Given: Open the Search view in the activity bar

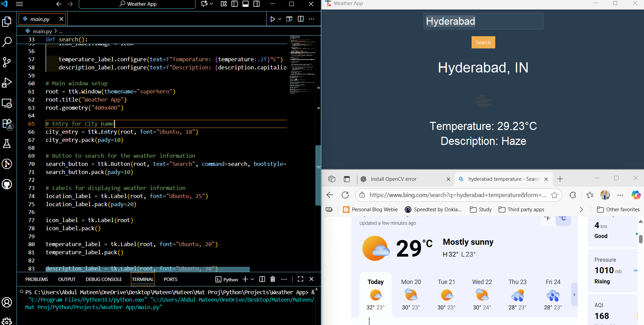Looking at the screenshot, I should (x=7, y=42).
